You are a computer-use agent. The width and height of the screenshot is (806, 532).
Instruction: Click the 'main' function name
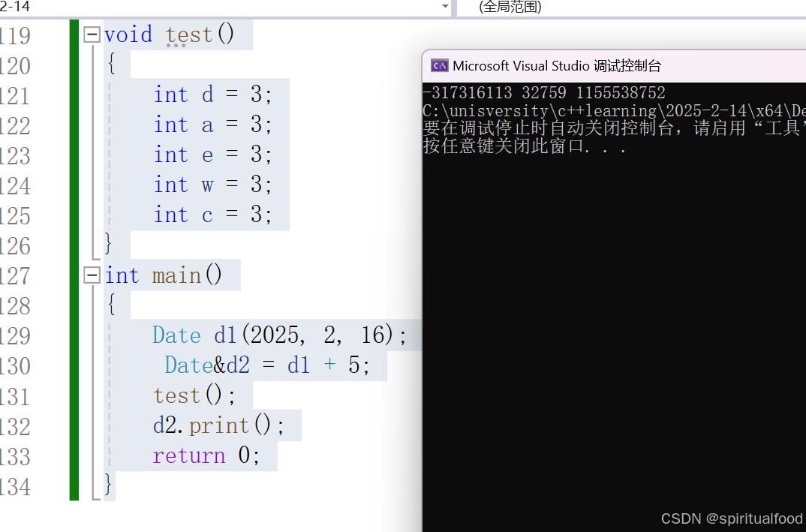[176, 276]
